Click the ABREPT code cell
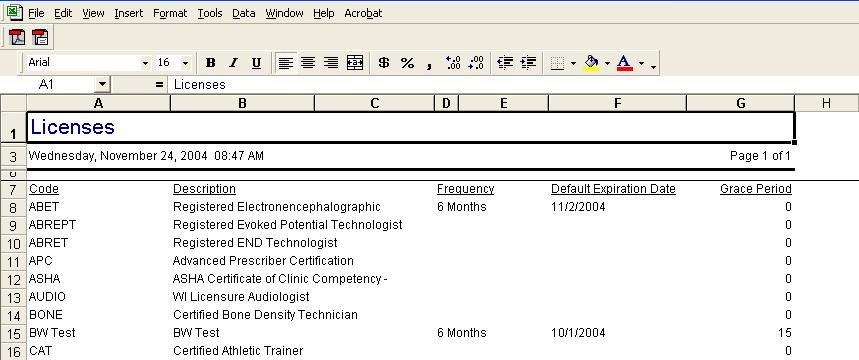Screen dimensions: 859x360 (x=53, y=225)
